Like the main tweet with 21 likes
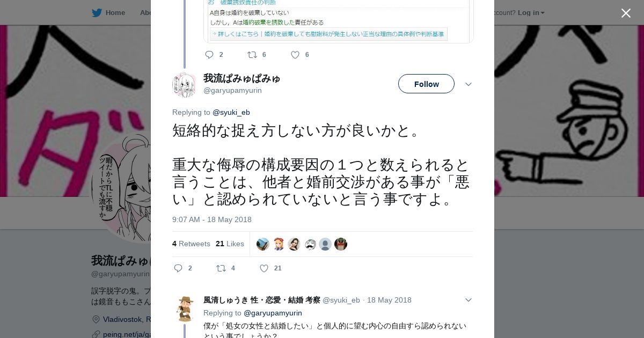Viewport: 644px width, 338px height. [x=264, y=268]
